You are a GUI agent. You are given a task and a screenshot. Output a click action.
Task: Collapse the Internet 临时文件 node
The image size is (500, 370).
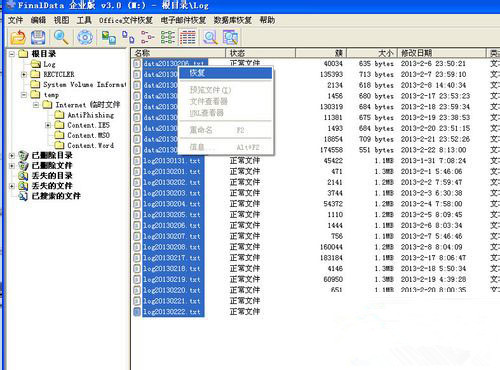click(x=36, y=105)
